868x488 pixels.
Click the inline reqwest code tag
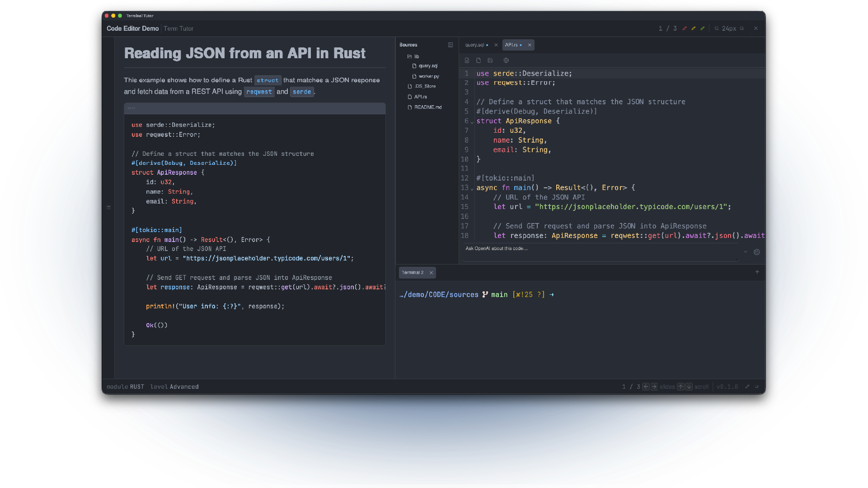click(259, 92)
